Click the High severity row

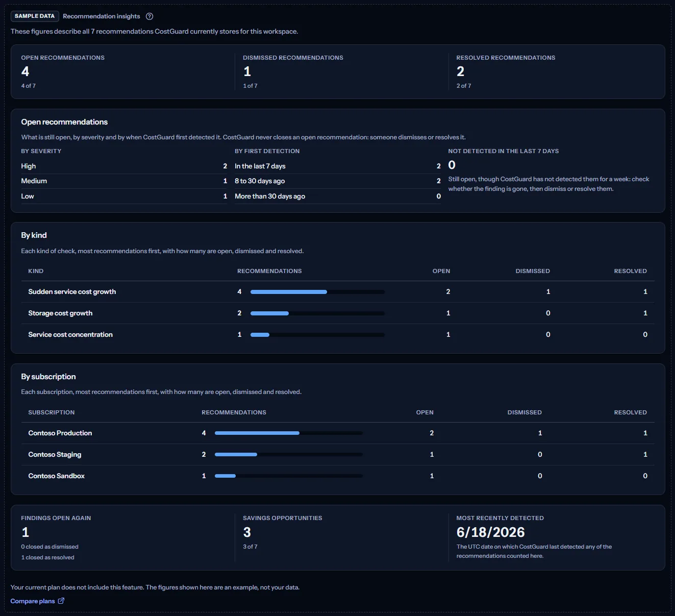pyautogui.click(x=124, y=166)
